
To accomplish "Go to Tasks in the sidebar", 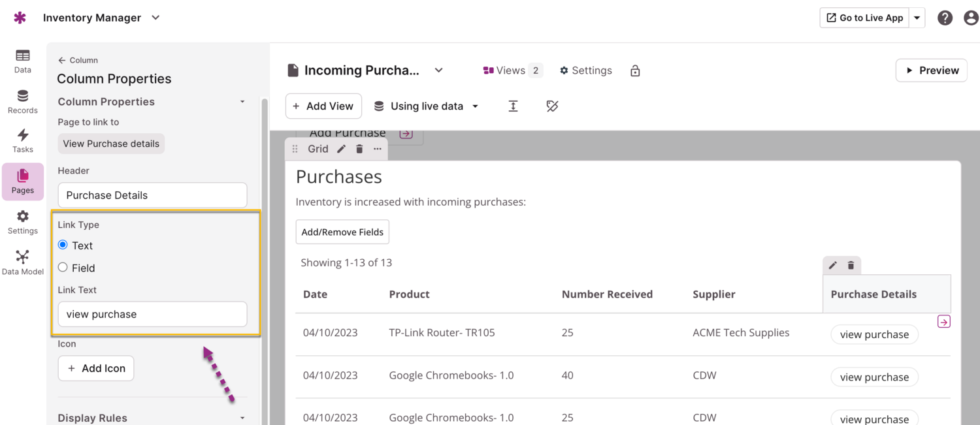I will tap(23, 140).
